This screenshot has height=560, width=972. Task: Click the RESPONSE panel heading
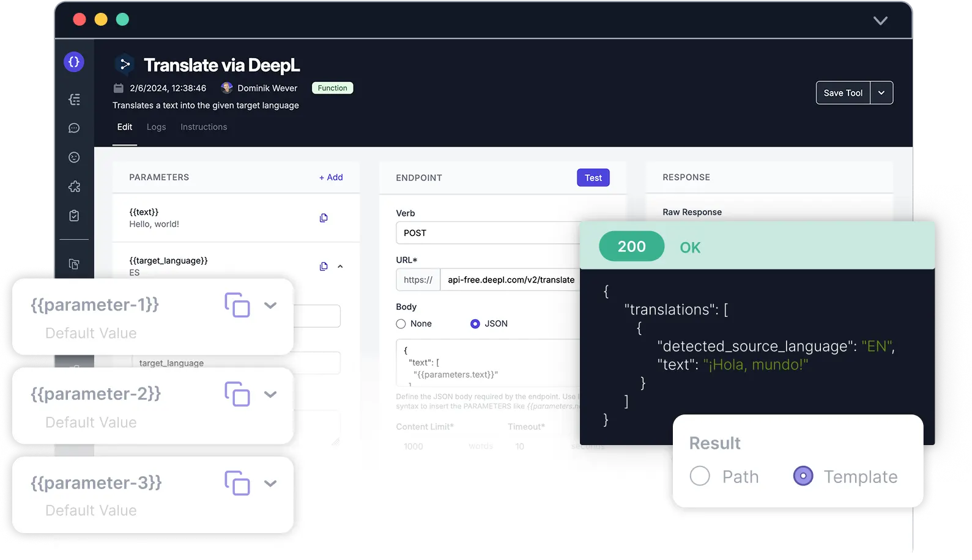tap(686, 177)
